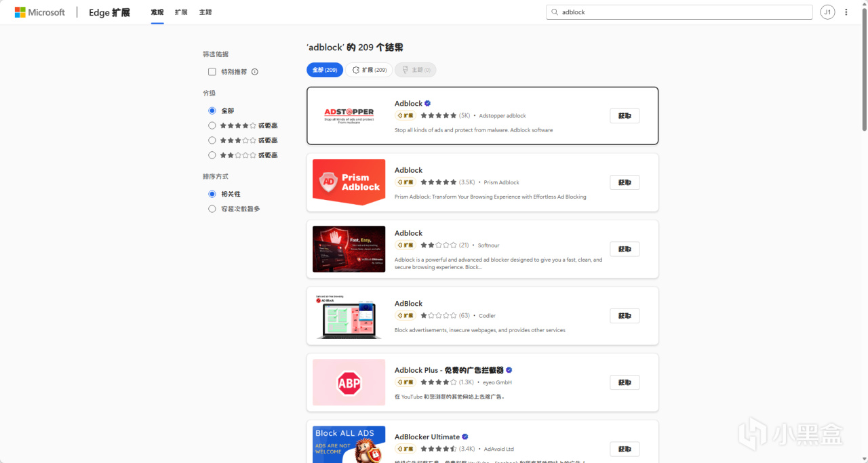Viewport: 868px width, 463px height.
Task: Get the Codler AdBlock extension
Action: tap(625, 316)
